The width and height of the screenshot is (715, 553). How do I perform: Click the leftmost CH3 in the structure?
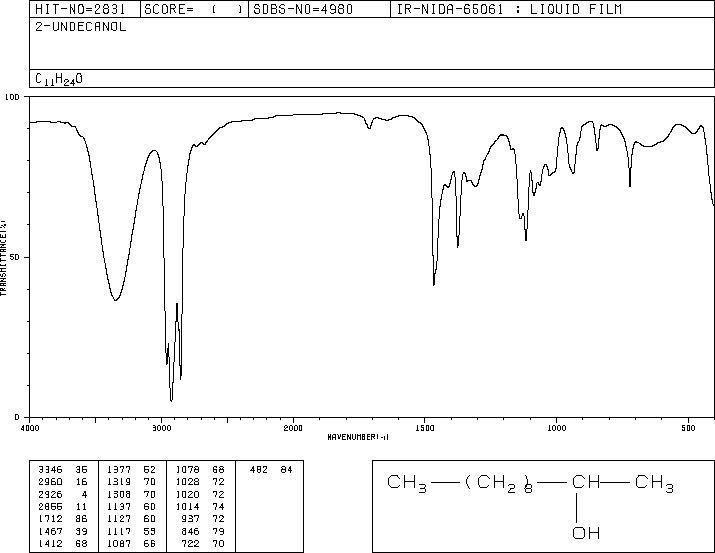point(407,483)
